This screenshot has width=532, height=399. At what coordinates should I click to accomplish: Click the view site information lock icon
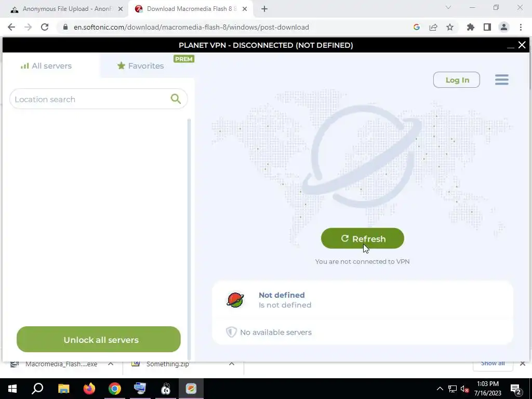coord(65,27)
